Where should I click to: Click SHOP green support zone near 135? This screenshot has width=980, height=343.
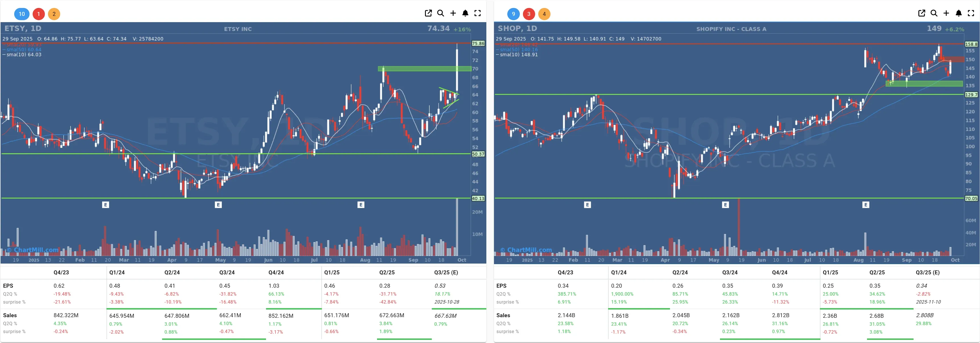pyautogui.click(x=924, y=84)
